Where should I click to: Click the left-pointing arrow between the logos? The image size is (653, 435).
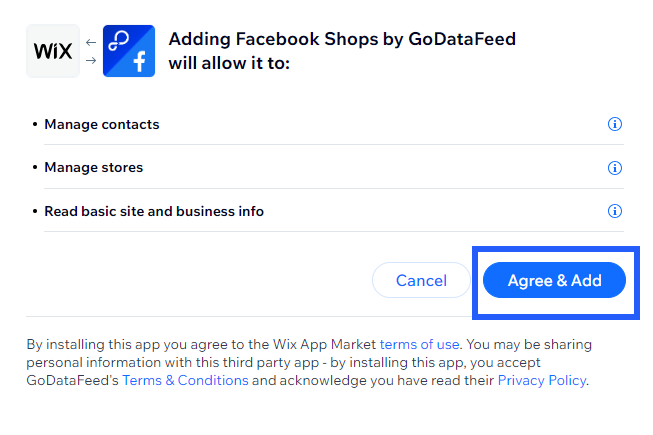91,42
